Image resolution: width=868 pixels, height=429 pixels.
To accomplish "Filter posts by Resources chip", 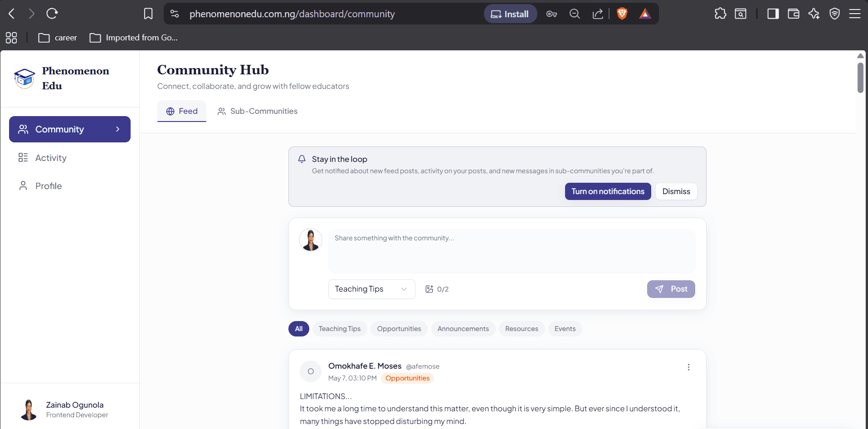I will click(522, 329).
